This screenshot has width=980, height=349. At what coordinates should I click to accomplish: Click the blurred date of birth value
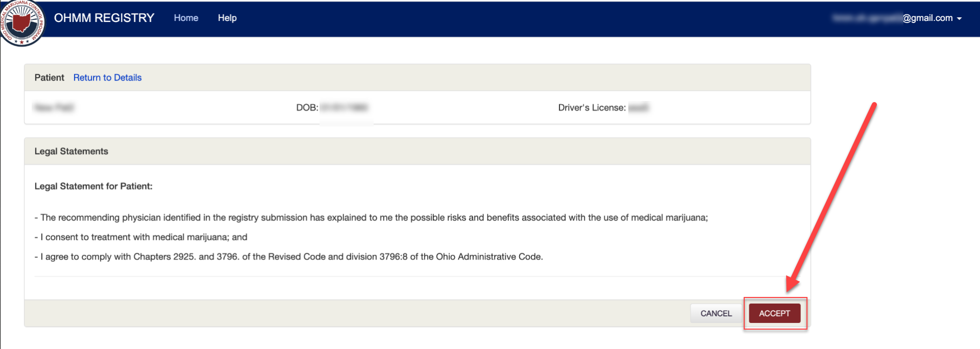coord(345,108)
